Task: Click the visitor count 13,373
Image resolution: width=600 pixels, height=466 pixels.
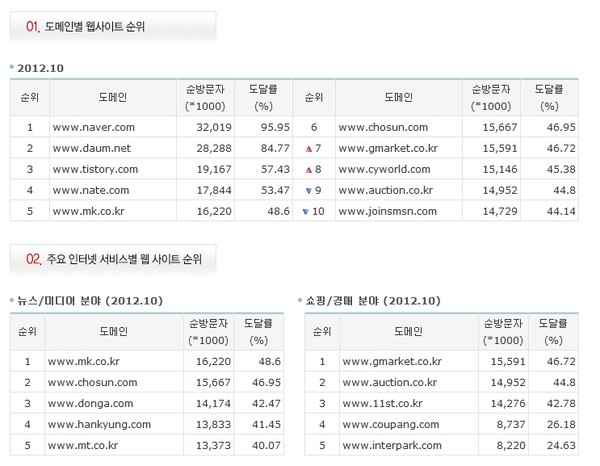Action: (x=213, y=445)
